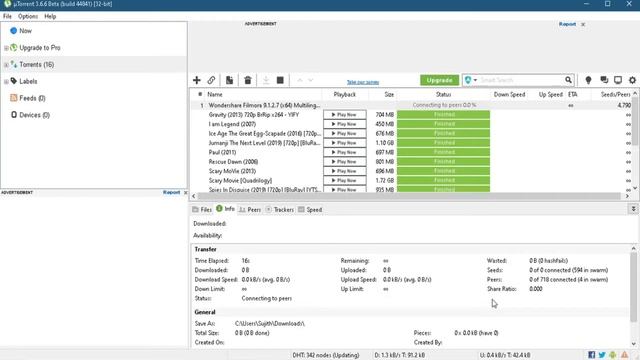This screenshot has height=360, width=640.
Task: Click the RSS Feeds icon in sidebar
Action: tap(14, 98)
